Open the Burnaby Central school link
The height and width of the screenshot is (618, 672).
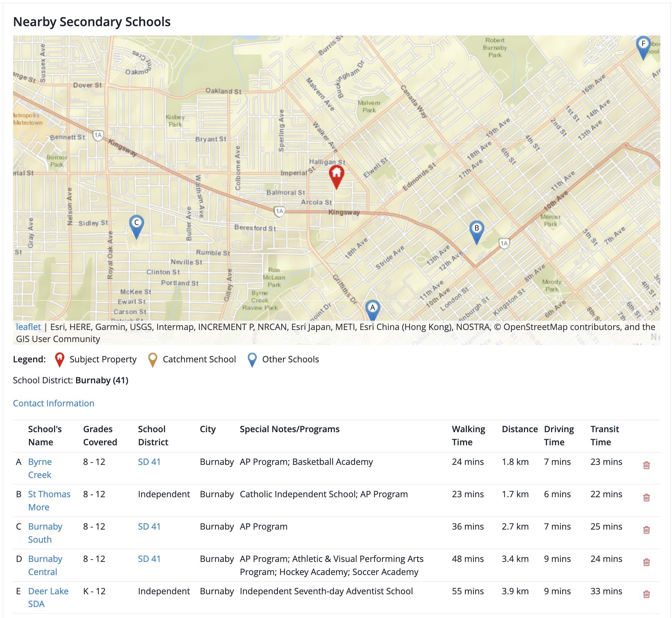pos(45,559)
